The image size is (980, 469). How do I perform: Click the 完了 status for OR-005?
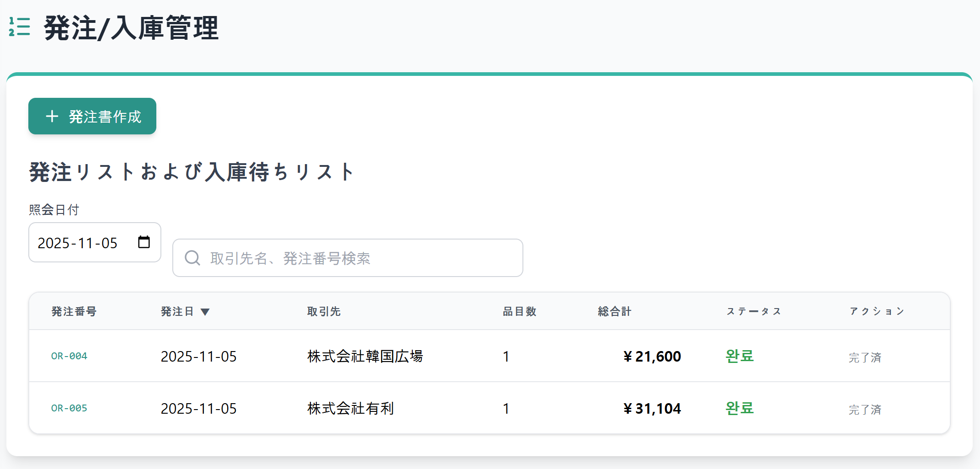click(739, 408)
